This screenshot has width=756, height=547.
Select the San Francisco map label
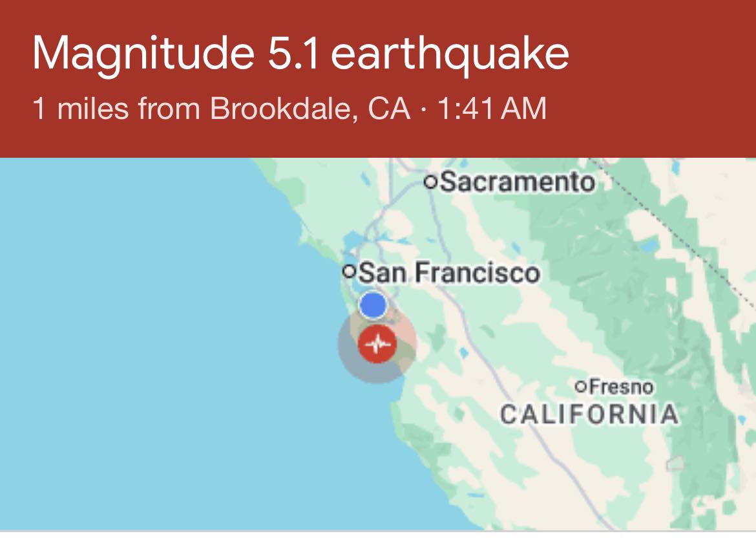[x=448, y=272]
